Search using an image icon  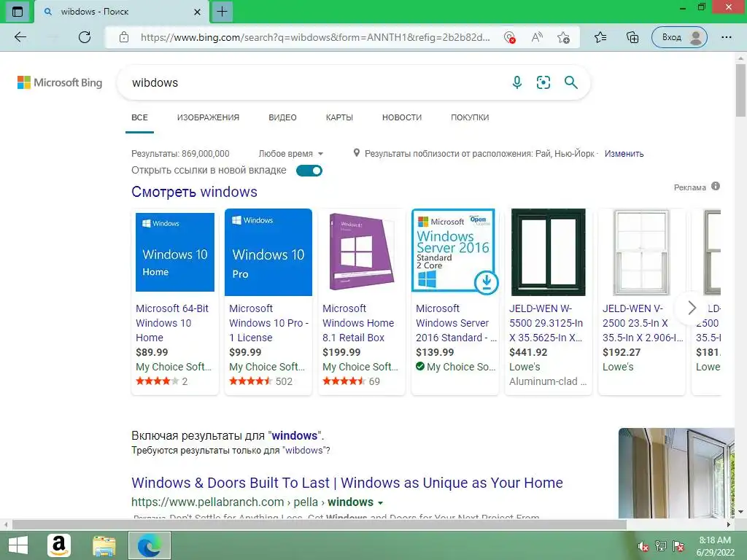543,82
